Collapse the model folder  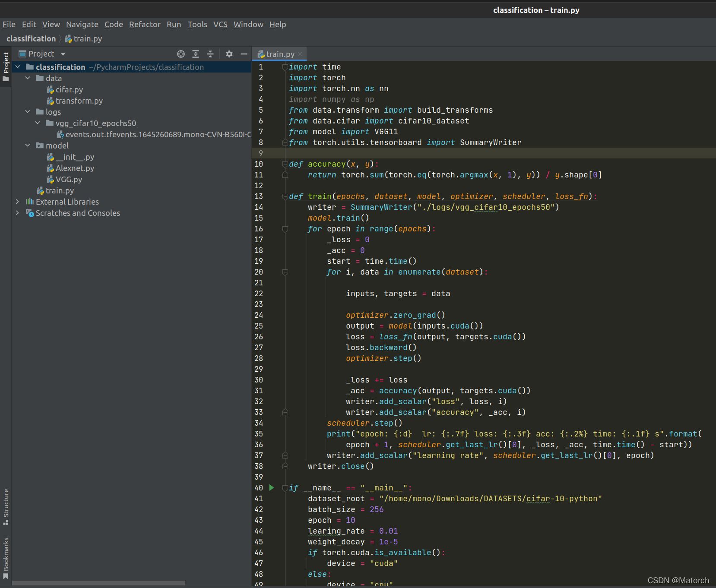coord(28,145)
